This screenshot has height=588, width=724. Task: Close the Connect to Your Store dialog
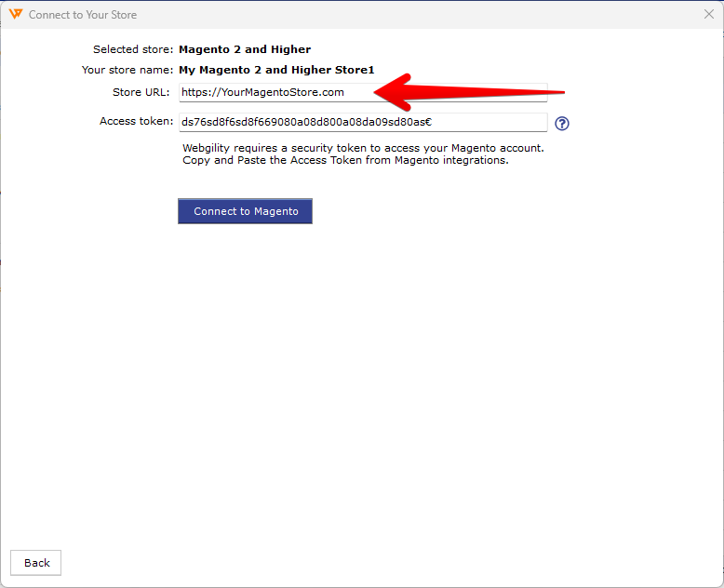click(708, 15)
